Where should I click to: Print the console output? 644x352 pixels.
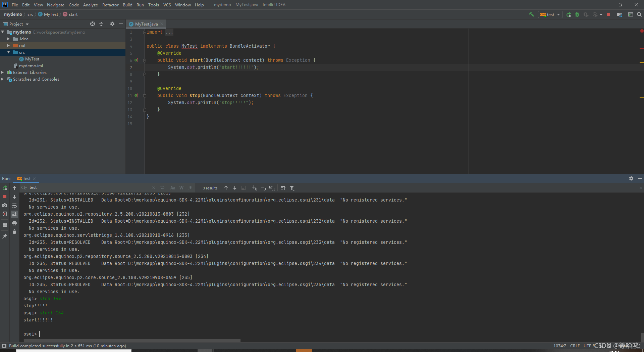click(x=14, y=223)
